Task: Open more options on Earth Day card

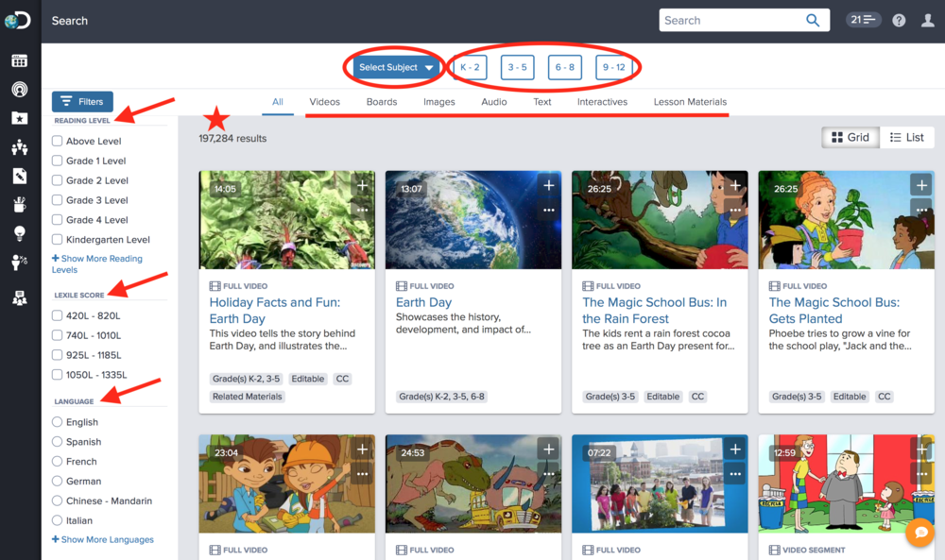Action: pyautogui.click(x=548, y=211)
